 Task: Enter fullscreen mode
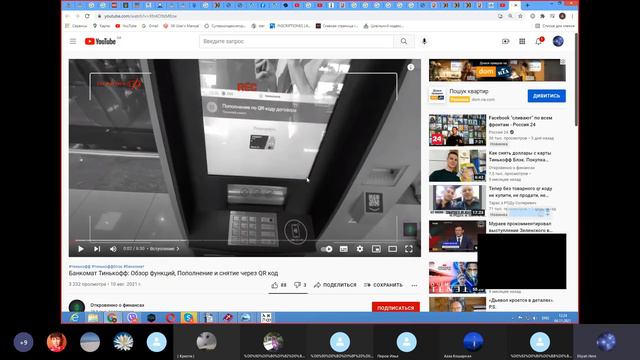coord(409,249)
